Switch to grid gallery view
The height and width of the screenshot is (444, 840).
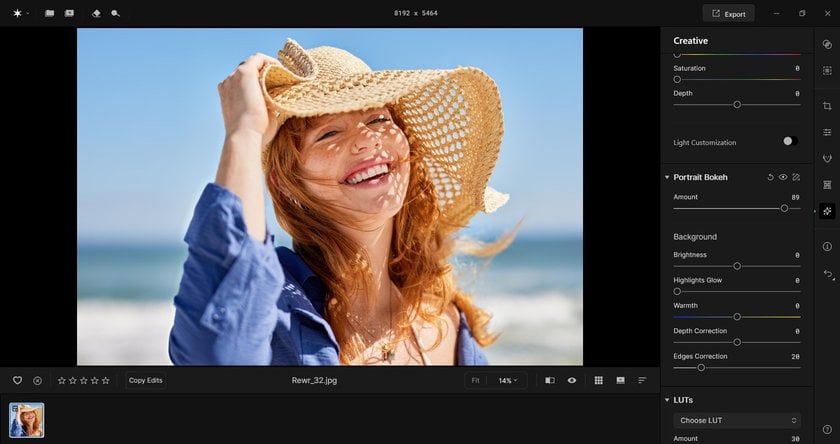[x=599, y=380]
